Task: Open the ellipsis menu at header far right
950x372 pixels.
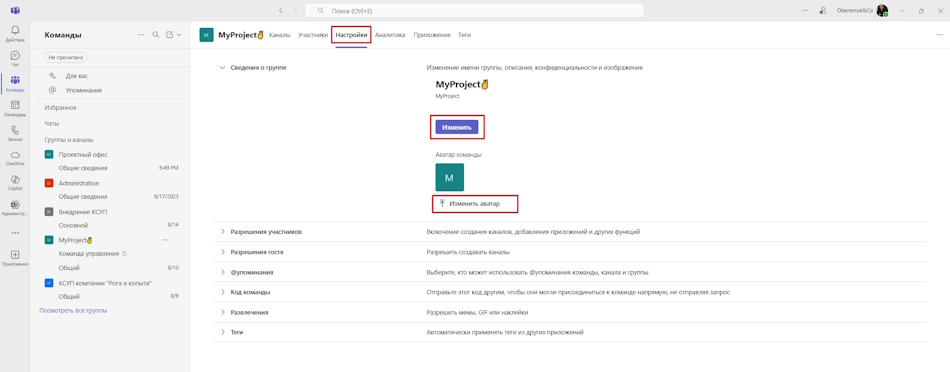Action: pos(940,35)
